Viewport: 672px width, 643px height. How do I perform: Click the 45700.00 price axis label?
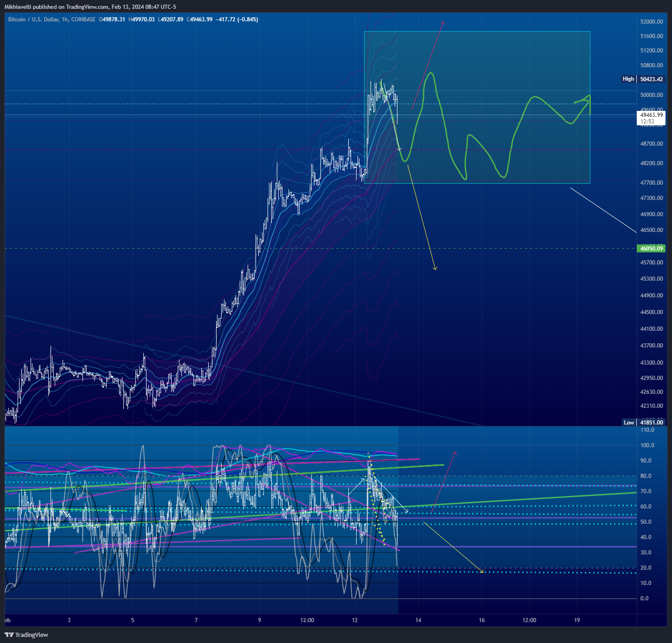click(x=652, y=263)
